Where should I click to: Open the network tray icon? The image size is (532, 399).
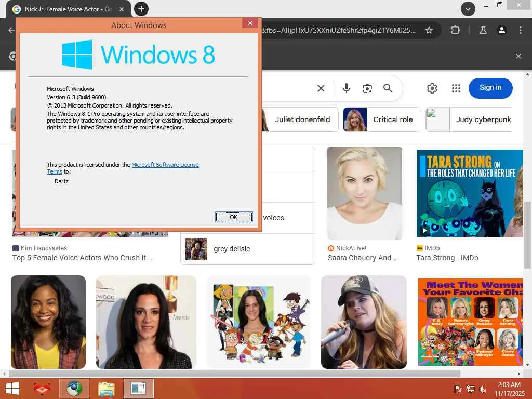470,389
